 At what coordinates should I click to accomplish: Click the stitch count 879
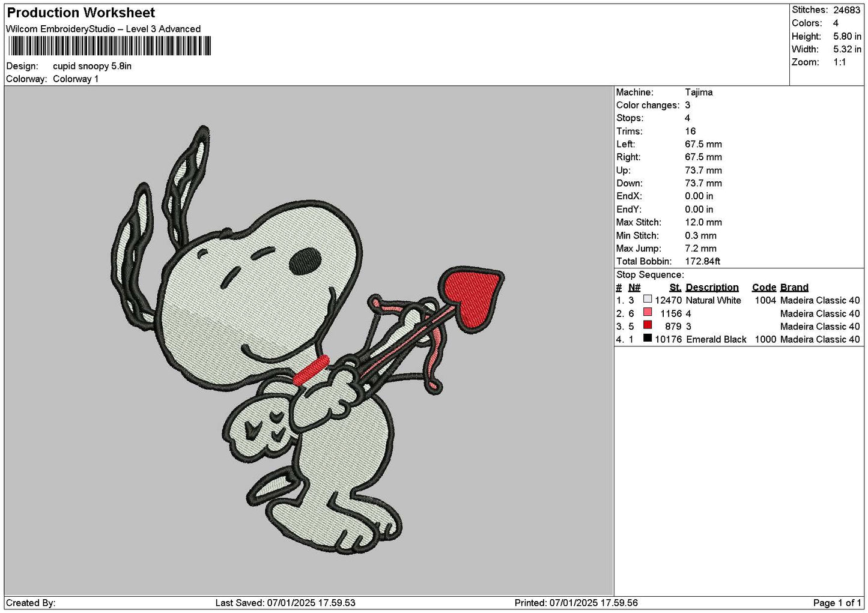click(673, 327)
